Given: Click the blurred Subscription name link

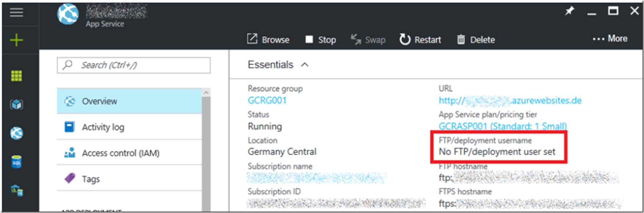Looking at the screenshot, I should tap(317, 178).
